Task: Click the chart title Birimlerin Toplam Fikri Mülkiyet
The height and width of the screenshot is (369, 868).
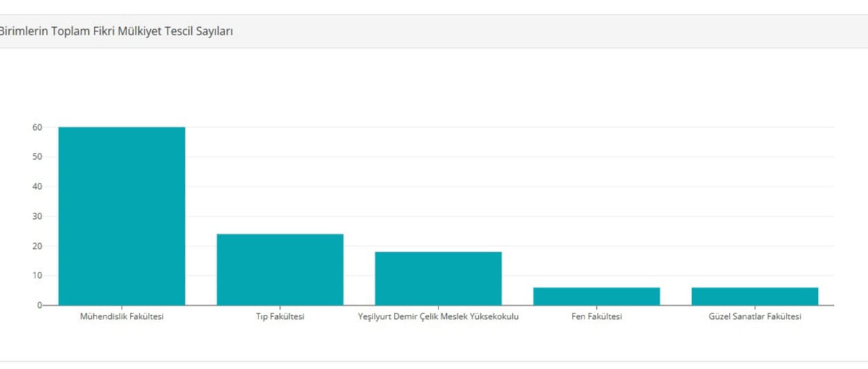Action: tap(115, 31)
